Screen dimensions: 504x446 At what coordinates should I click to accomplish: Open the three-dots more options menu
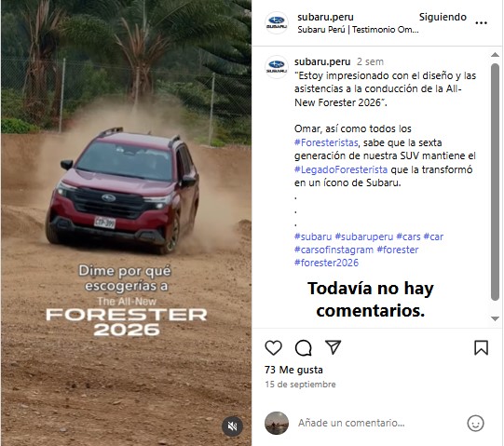tap(481, 23)
